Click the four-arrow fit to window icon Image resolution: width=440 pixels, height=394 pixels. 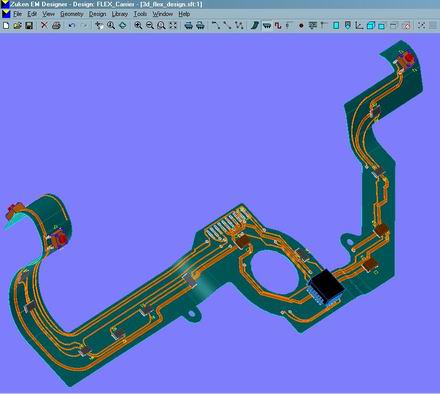pos(173,25)
